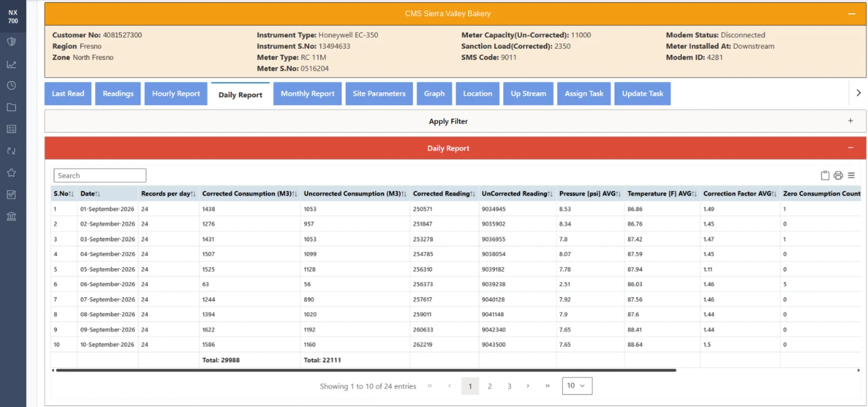Open the line chart icon in sidebar

[11, 64]
